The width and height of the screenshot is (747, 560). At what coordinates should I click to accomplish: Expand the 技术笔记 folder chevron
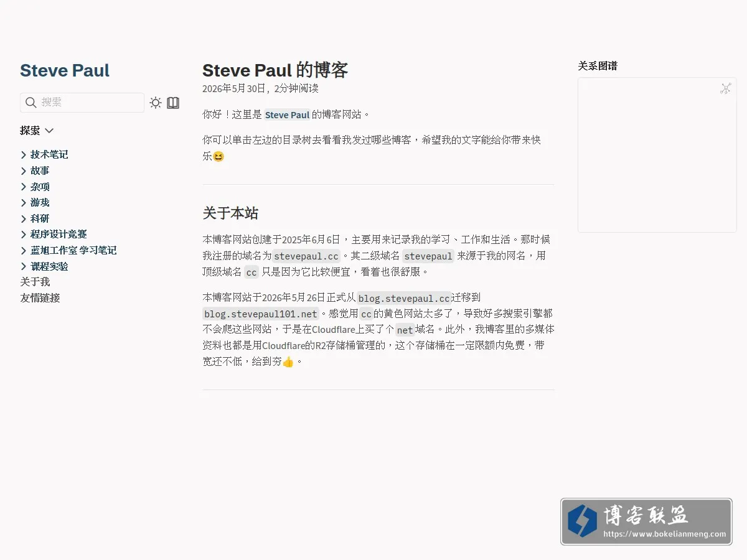(x=24, y=155)
